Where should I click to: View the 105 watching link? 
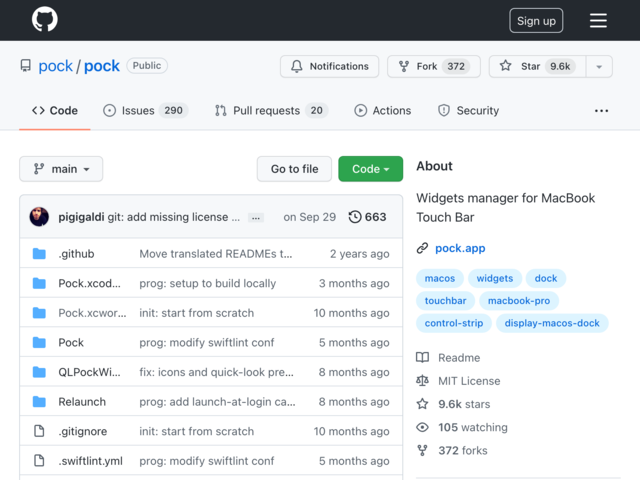pos(462,427)
